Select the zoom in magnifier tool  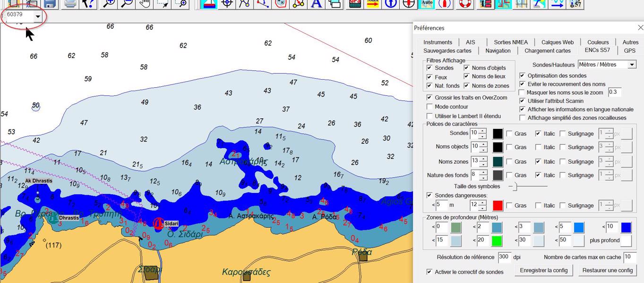tap(109, 4)
